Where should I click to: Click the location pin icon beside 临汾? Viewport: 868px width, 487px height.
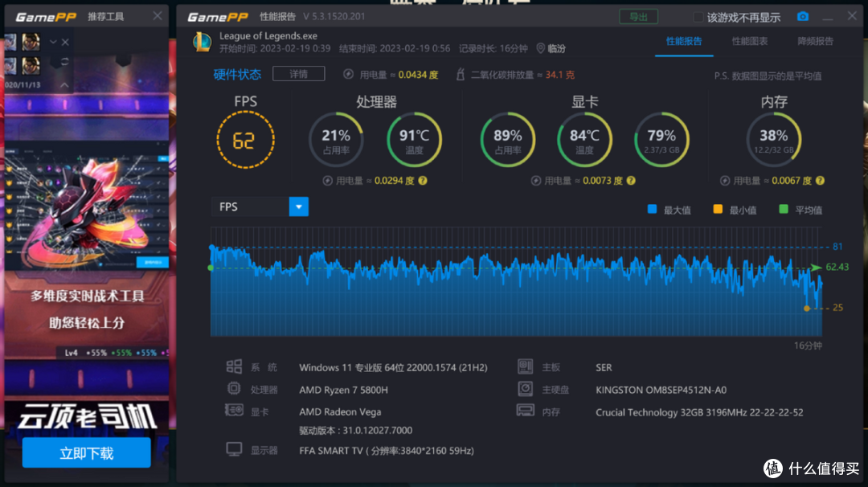coord(540,49)
